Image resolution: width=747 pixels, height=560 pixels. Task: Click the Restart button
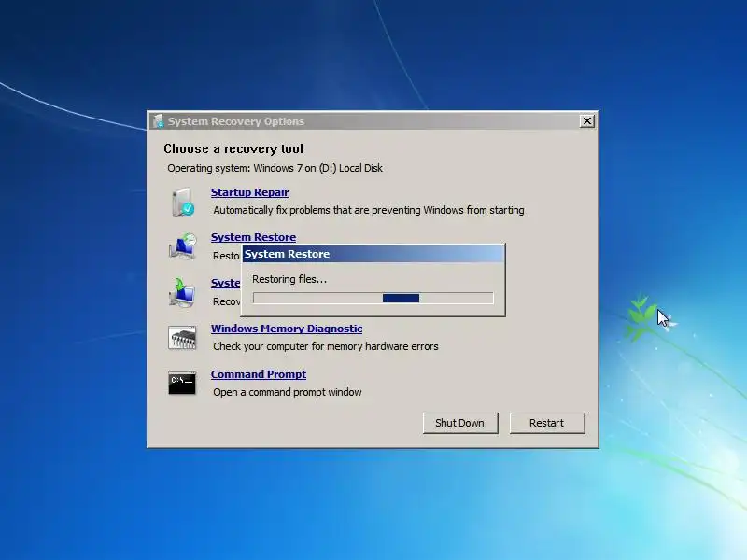547,423
